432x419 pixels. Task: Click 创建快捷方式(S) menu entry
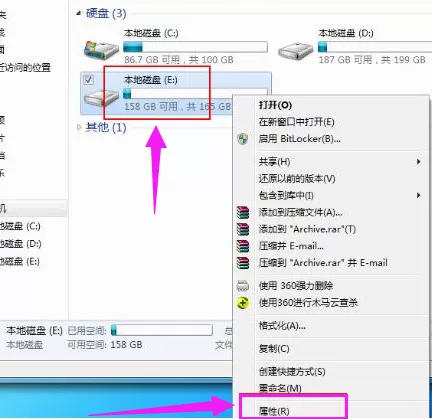pyautogui.click(x=292, y=371)
